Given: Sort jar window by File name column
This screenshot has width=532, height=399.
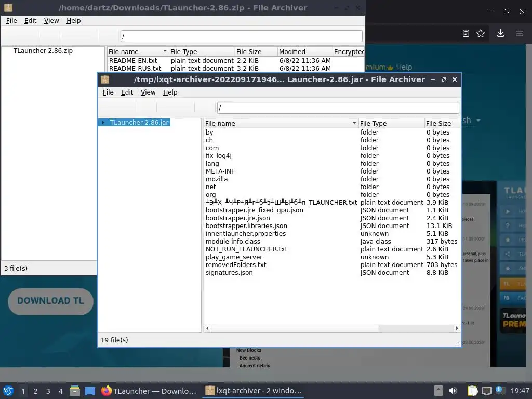Looking at the screenshot, I should click(281, 124).
